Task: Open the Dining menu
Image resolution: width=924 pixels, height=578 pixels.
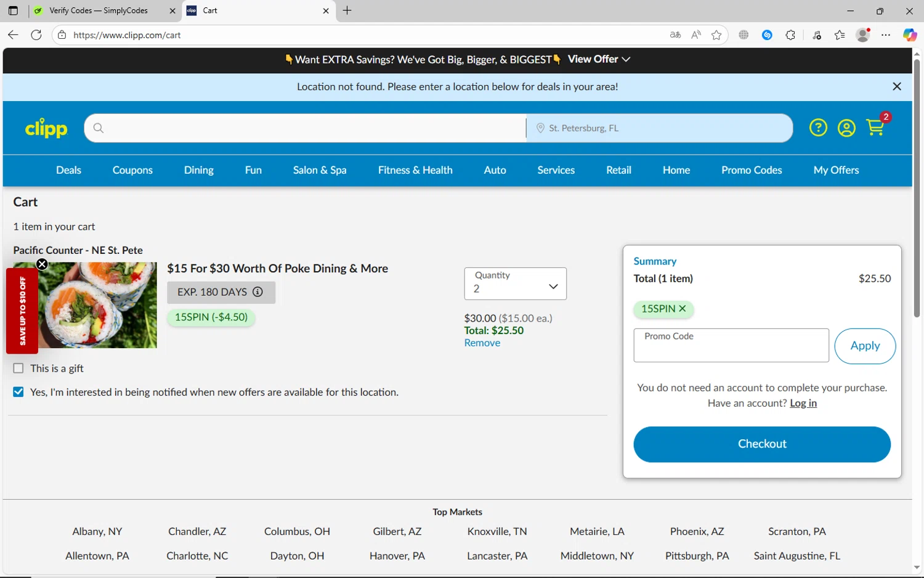Action: (199, 170)
